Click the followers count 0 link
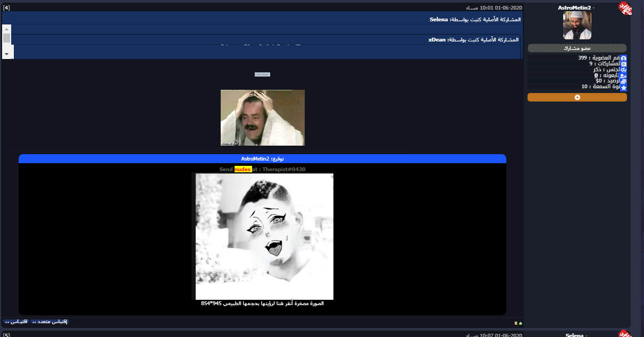 (x=596, y=75)
